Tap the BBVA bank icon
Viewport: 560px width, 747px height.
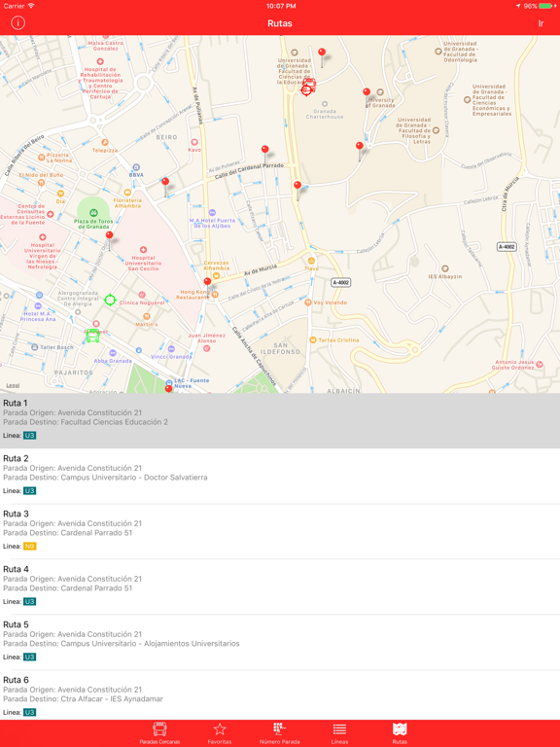(x=136, y=167)
